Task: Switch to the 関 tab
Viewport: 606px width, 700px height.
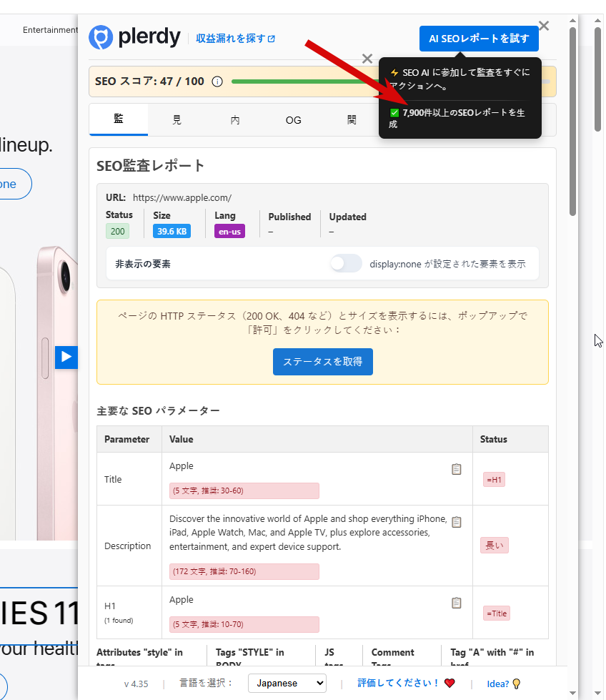Action: [x=352, y=119]
